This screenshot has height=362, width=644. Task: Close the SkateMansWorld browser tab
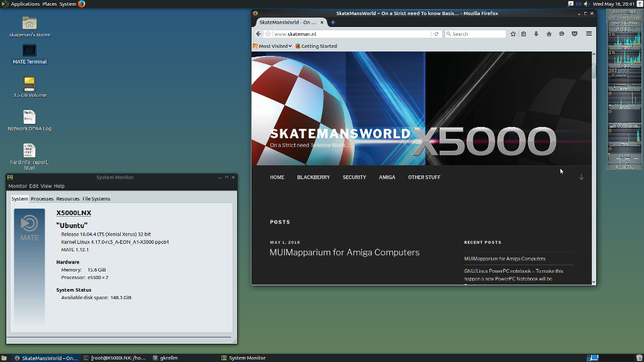coord(322,23)
